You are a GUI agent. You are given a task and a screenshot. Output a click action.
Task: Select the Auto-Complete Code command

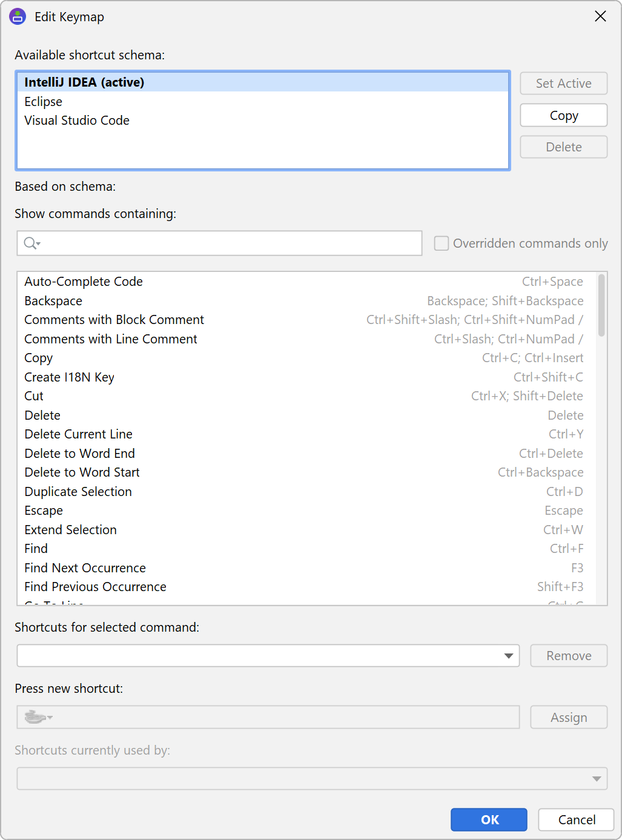(84, 282)
